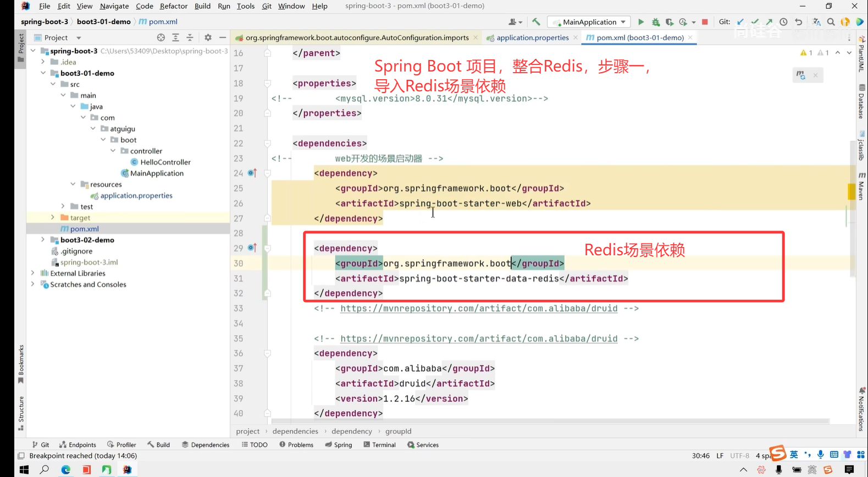This screenshot has height=477, width=868.
Task: Open MainApplication run configuration dropdown
Action: click(590, 22)
